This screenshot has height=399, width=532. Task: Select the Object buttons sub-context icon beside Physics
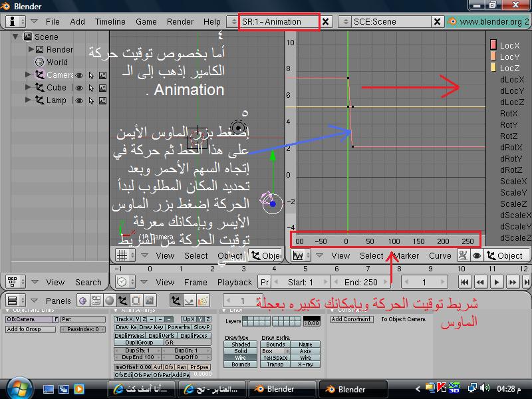(x=176, y=301)
